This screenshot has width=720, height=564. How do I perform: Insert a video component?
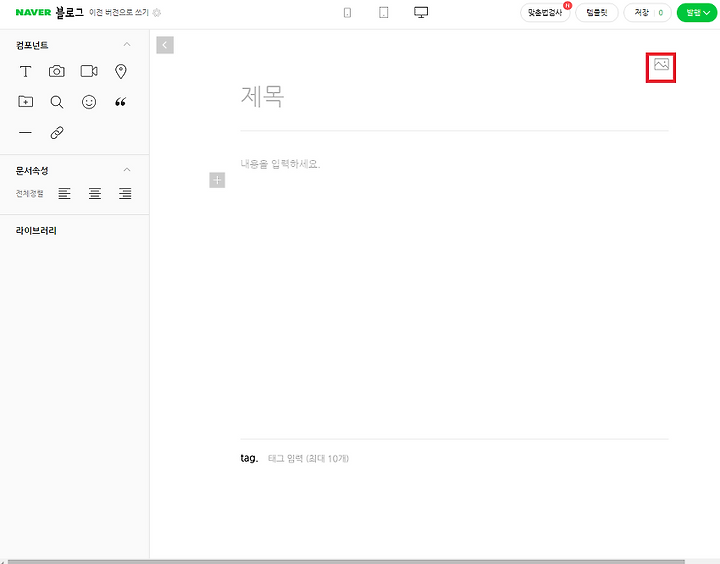[x=89, y=71]
